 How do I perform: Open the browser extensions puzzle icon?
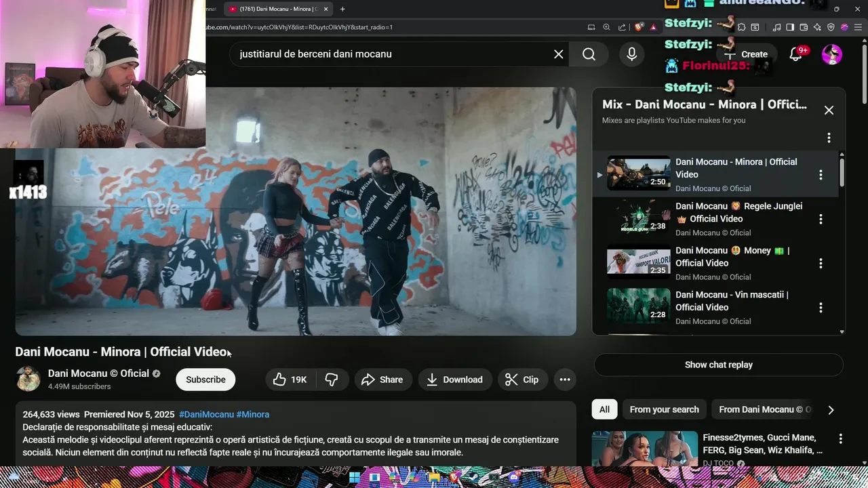pos(742,27)
